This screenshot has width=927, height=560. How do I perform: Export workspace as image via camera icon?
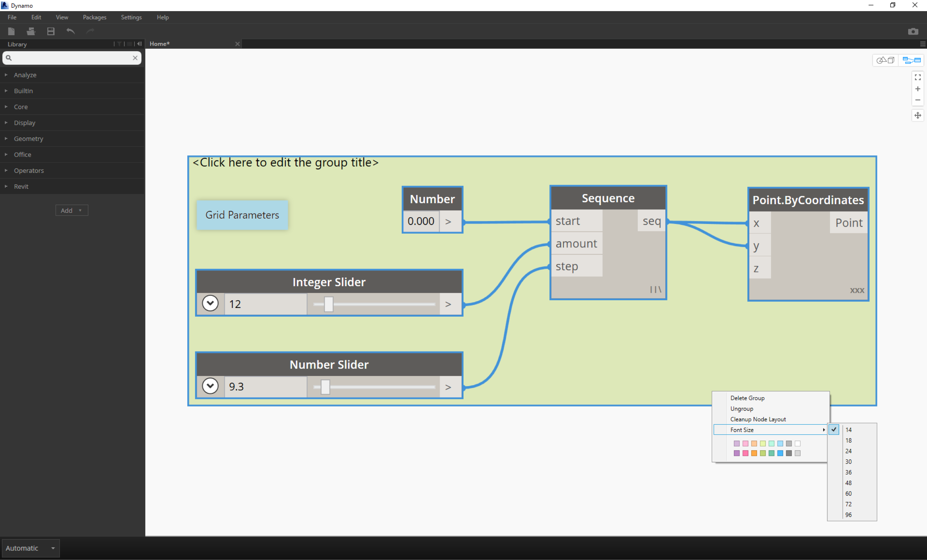click(913, 31)
